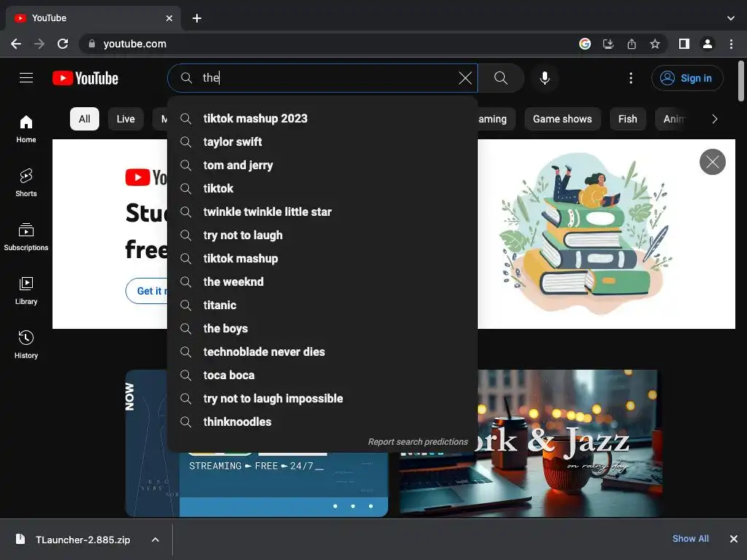Viewport: 747px width, 560px height.
Task: Bookmark this page with the star
Action: point(655,44)
